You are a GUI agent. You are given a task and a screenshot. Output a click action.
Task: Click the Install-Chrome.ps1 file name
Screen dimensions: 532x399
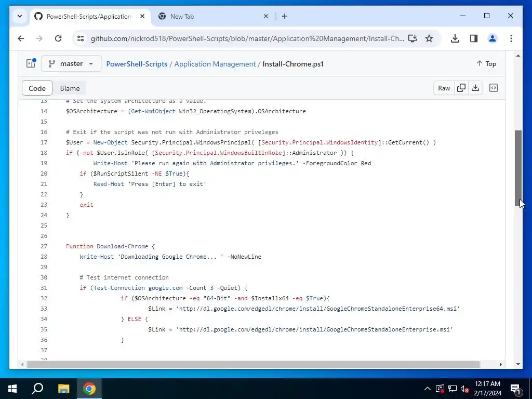(x=293, y=64)
